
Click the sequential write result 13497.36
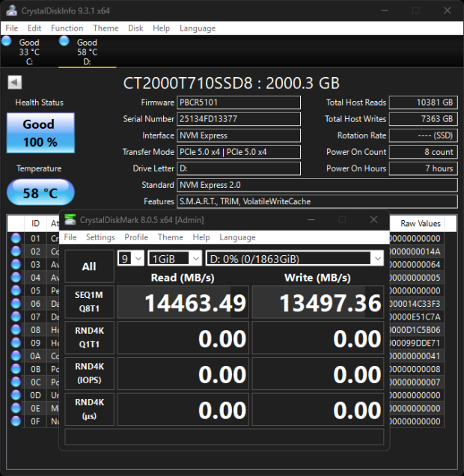coord(318,302)
